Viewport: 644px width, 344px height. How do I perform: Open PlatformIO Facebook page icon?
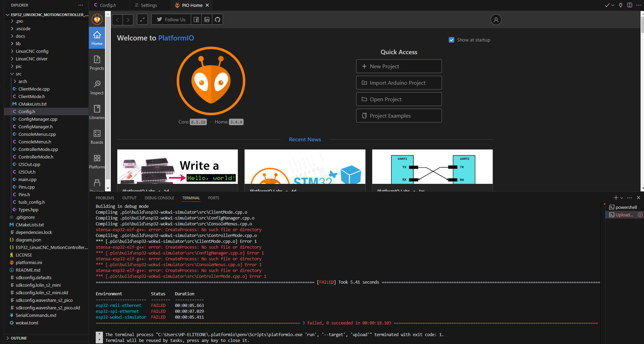(196, 20)
